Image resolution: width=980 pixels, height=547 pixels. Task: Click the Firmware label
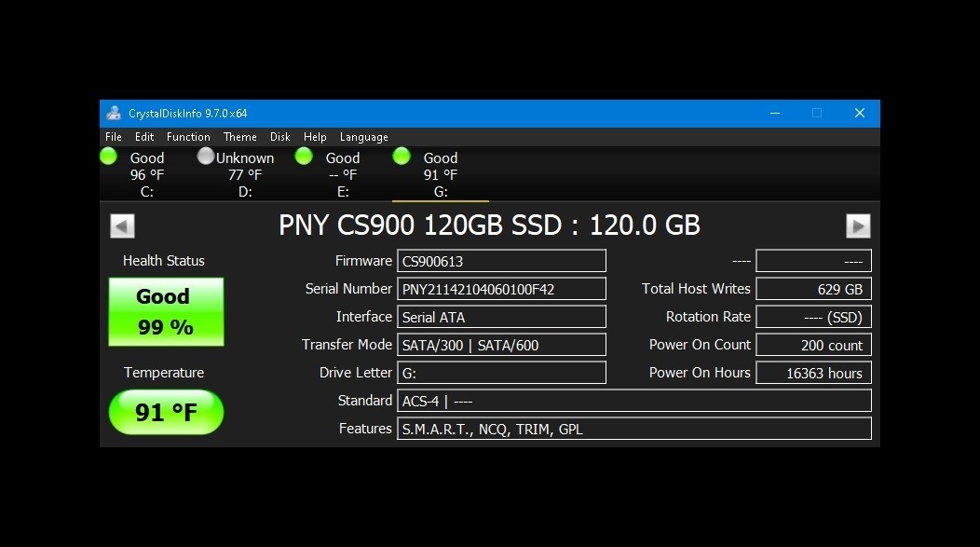(x=363, y=261)
